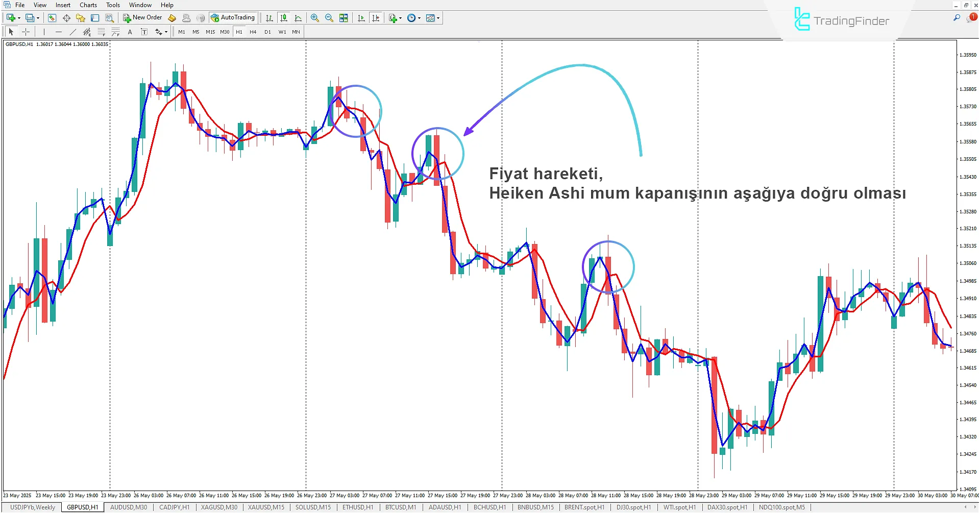The width and height of the screenshot is (980, 513).
Task: Zoom in on the chart
Action: coord(314,17)
